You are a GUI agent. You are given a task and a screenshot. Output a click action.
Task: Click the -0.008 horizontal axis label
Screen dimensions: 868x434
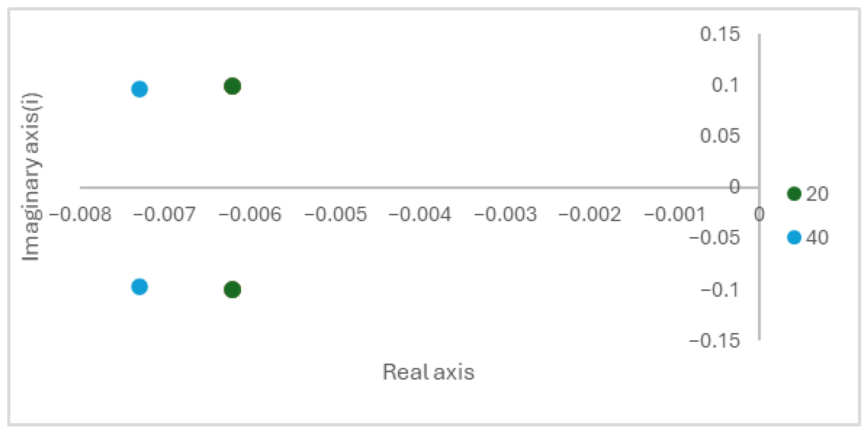[80, 214]
